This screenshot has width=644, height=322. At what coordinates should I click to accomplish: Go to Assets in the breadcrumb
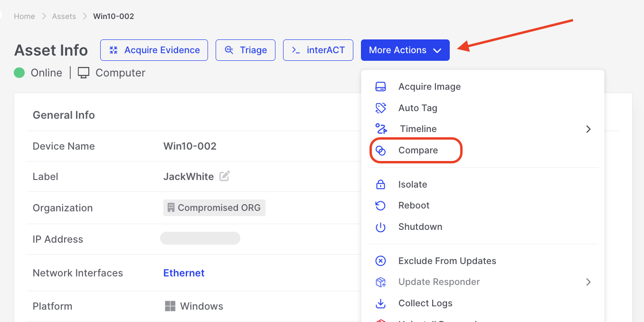(64, 16)
